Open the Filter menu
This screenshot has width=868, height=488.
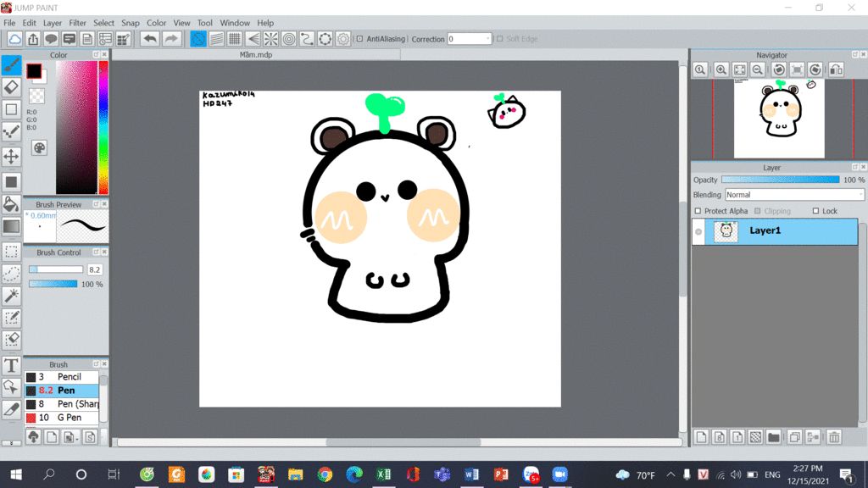click(x=77, y=23)
